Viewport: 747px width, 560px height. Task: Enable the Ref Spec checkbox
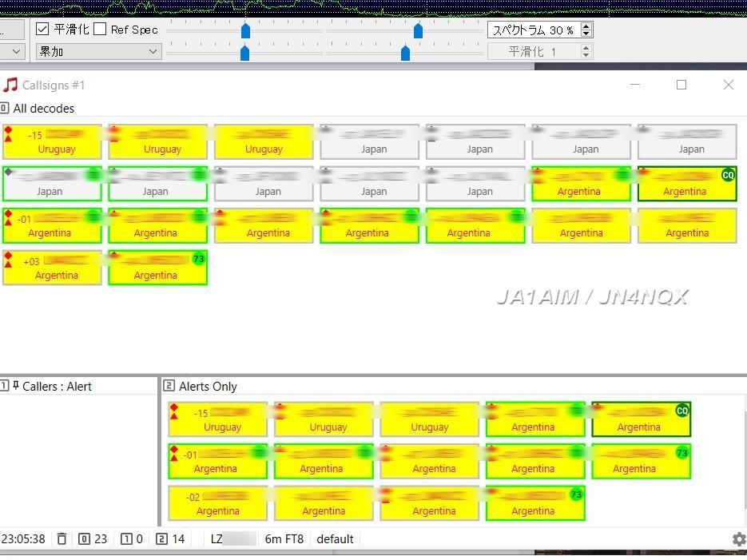click(x=100, y=30)
